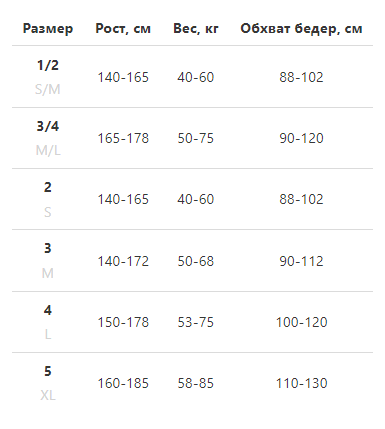Click height value 140-172

click(x=123, y=261)
